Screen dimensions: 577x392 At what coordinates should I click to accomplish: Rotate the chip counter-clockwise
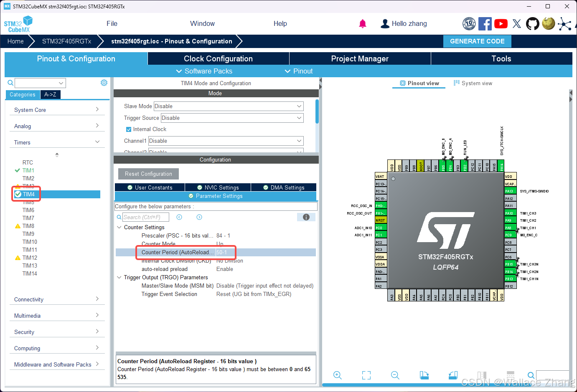[453, 375]
